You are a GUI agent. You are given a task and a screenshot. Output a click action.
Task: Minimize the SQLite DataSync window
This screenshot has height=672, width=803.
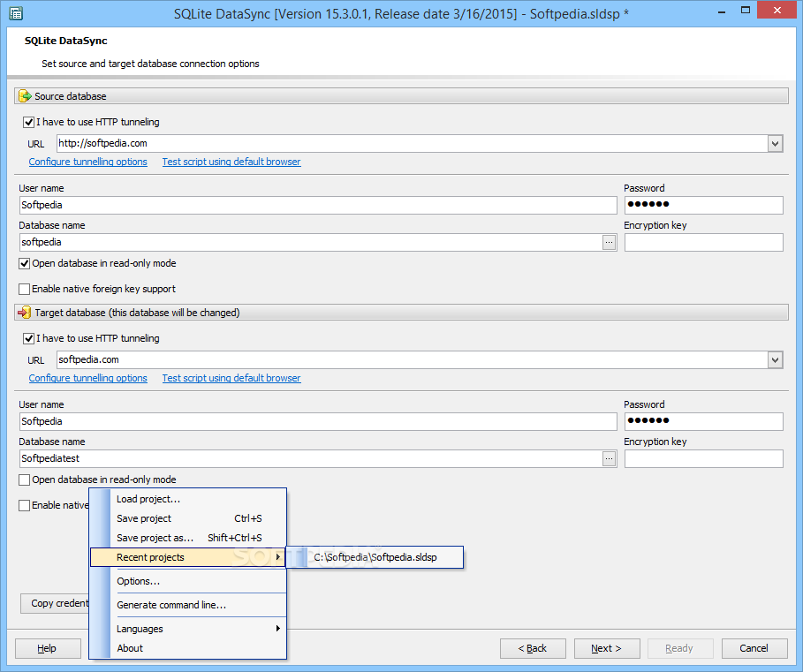[722, 11]
